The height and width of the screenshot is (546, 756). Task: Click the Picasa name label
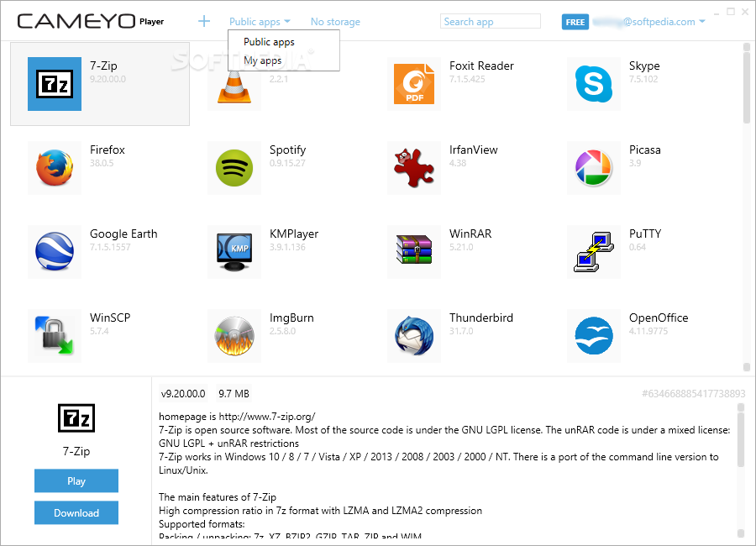coord(644,150)
